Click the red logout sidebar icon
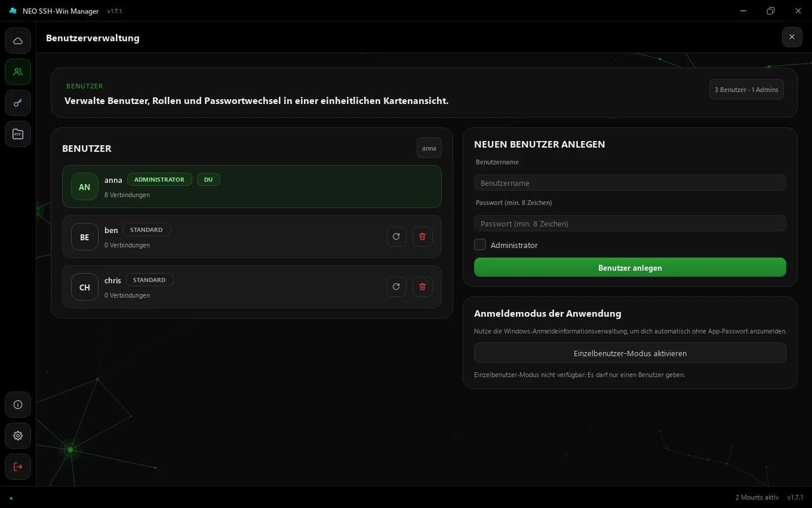Viewport: 812px width, 508px height. coord(18,467)
